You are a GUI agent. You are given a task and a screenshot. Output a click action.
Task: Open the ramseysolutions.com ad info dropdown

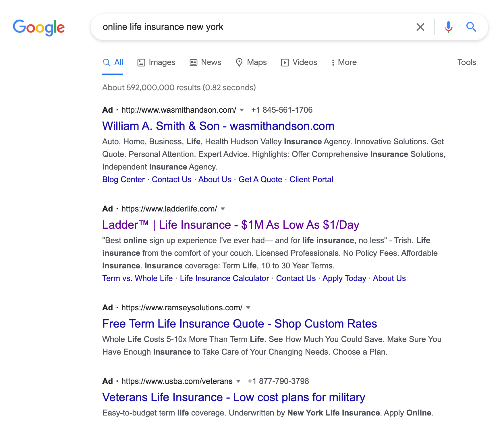248,307
